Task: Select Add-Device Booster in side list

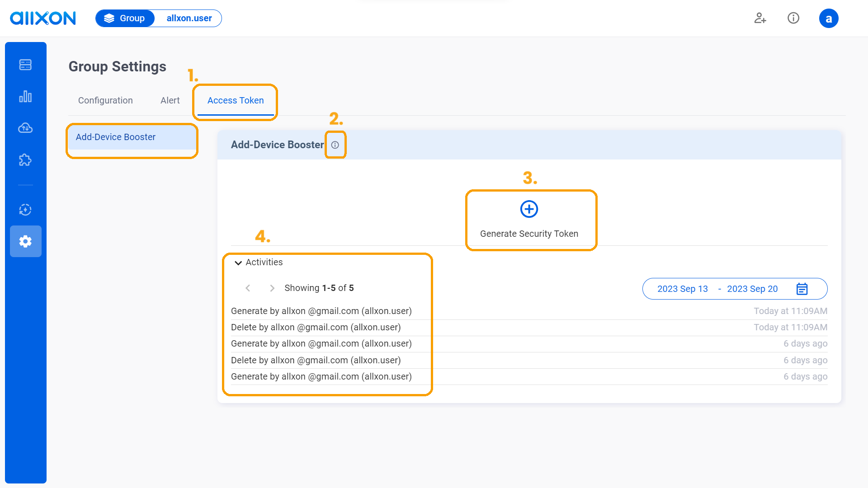Action: [132, 137]
